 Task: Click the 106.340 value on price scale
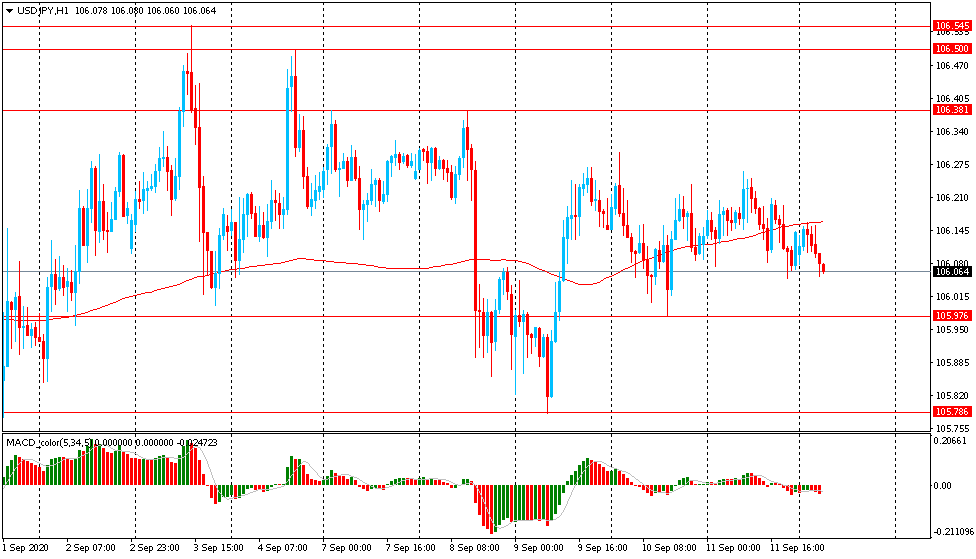(x=951, y=132)
